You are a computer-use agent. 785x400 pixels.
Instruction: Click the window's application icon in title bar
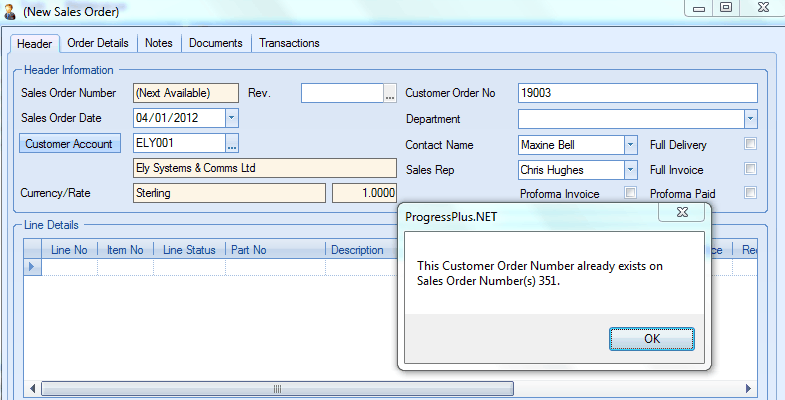(x=9, y=12)
